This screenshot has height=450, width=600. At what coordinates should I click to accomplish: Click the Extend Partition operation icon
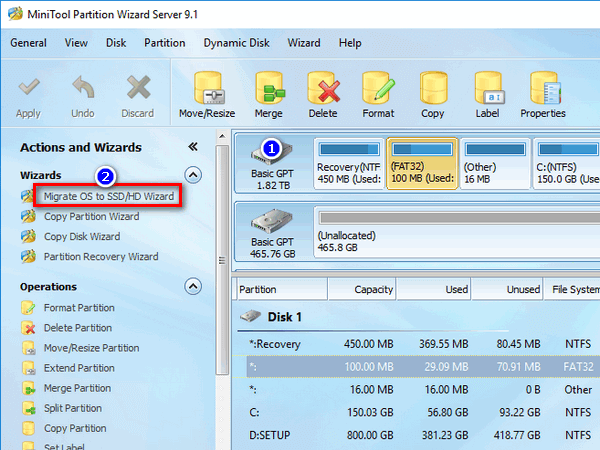pos(29,368)
